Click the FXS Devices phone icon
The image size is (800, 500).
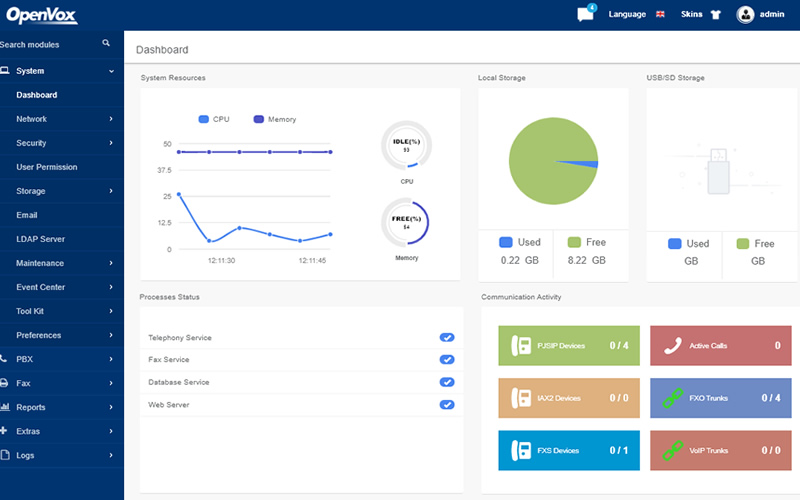520,450
